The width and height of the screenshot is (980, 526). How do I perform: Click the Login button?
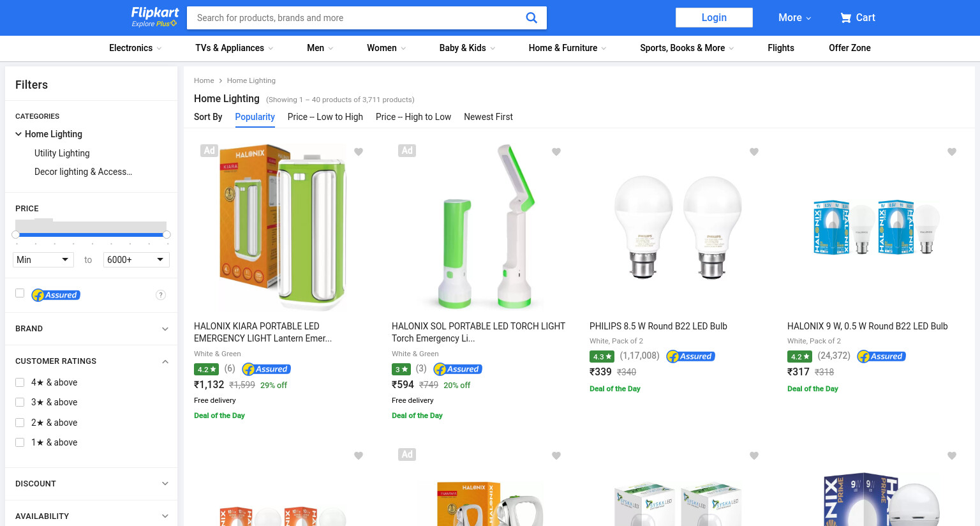click(714, 18)
